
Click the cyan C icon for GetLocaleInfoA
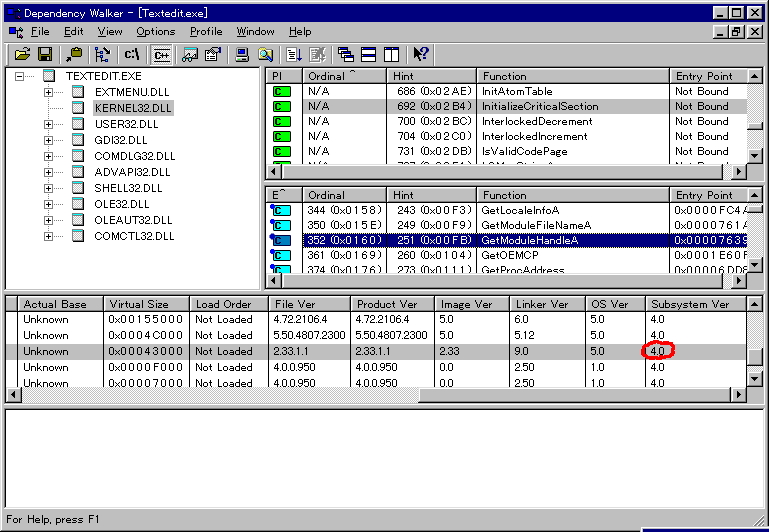tap(281, 210)
